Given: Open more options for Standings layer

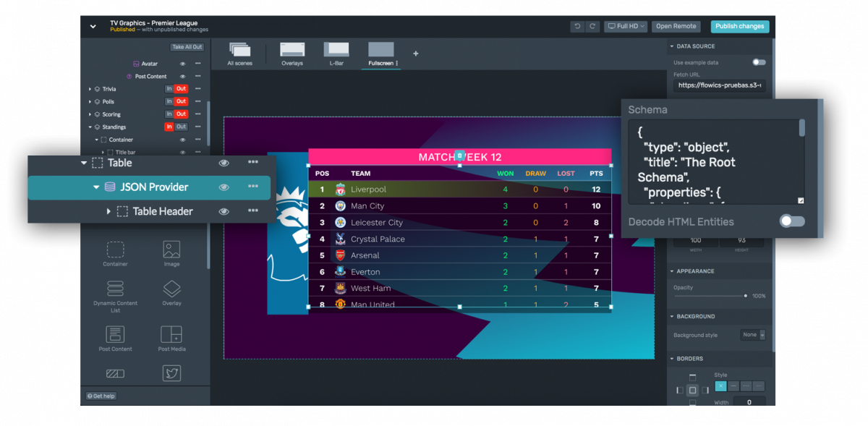Looking at the screenshot, I should (x=197, y=127).
